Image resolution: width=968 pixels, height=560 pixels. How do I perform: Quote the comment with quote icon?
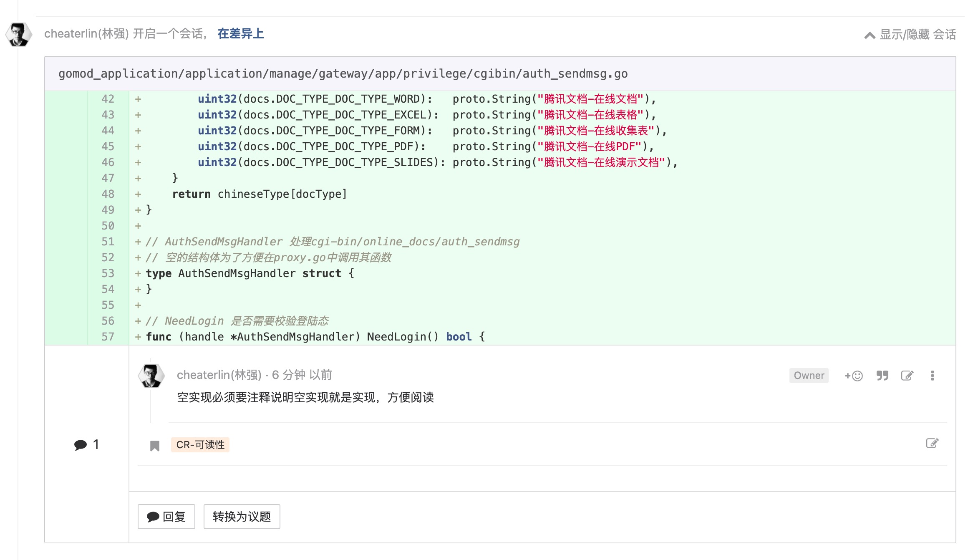[882, 376]
